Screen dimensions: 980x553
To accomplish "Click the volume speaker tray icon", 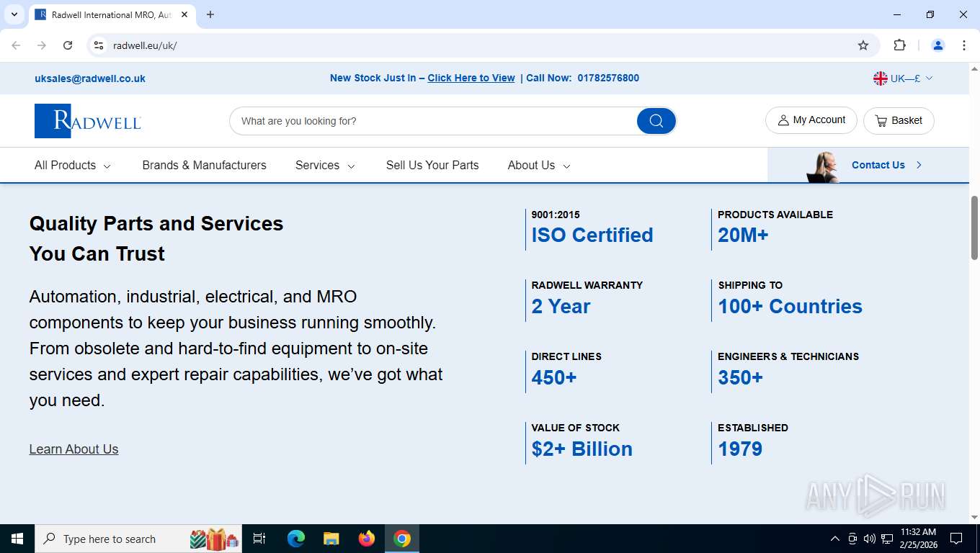I will pyautogui.click(x=870, y=539).
